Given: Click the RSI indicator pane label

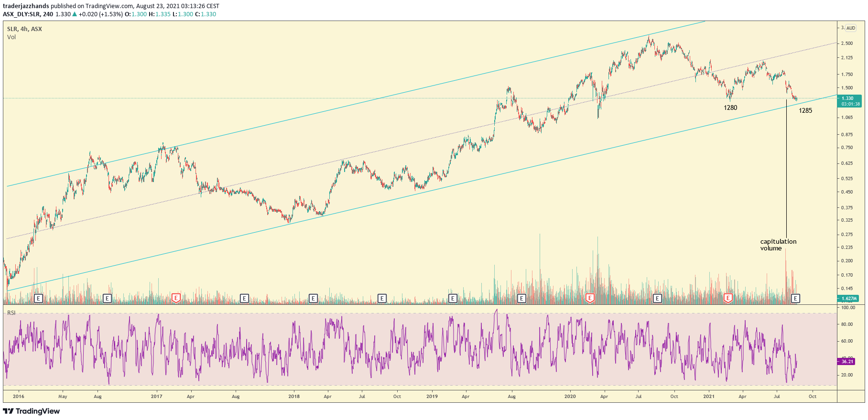Looking at the screenshot, I should (x=11, y=313).
